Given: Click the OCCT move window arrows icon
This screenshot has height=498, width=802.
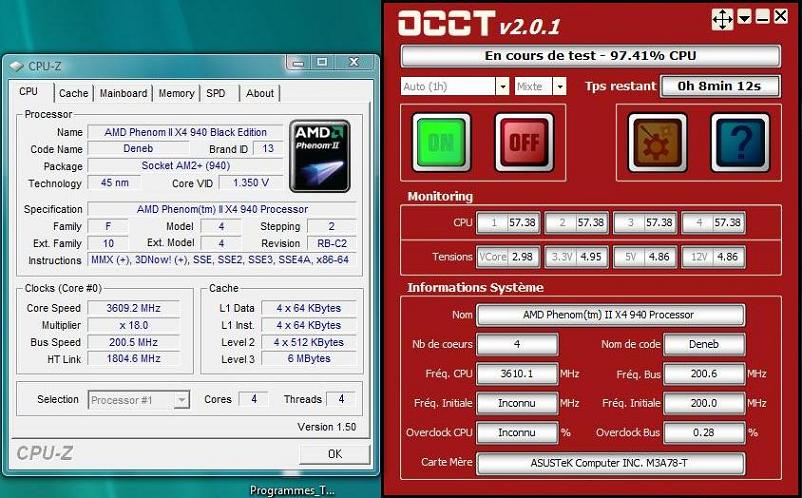Looking at the screenshot, I should 722,19.
